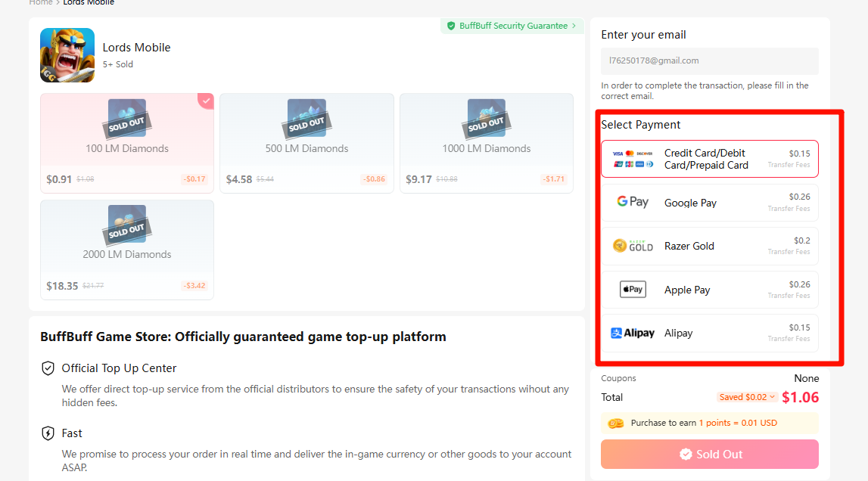Click the Razer Gold logo icon
The height and width of the screenshot is (481, 868).
(x=633, y=246)
